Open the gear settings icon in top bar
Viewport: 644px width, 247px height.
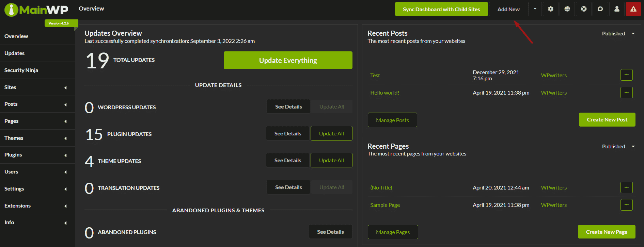click(x=550, y=9)
